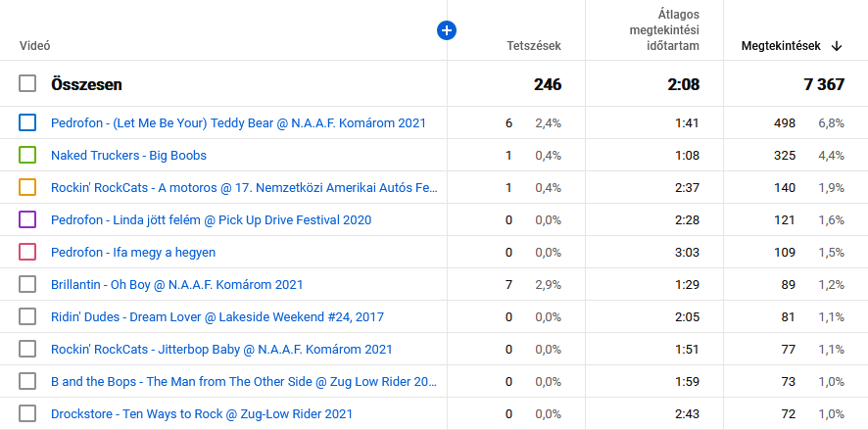
Task: Open Pedrofon - Ifa megy a hegyen link
Action: coord(133,253)
